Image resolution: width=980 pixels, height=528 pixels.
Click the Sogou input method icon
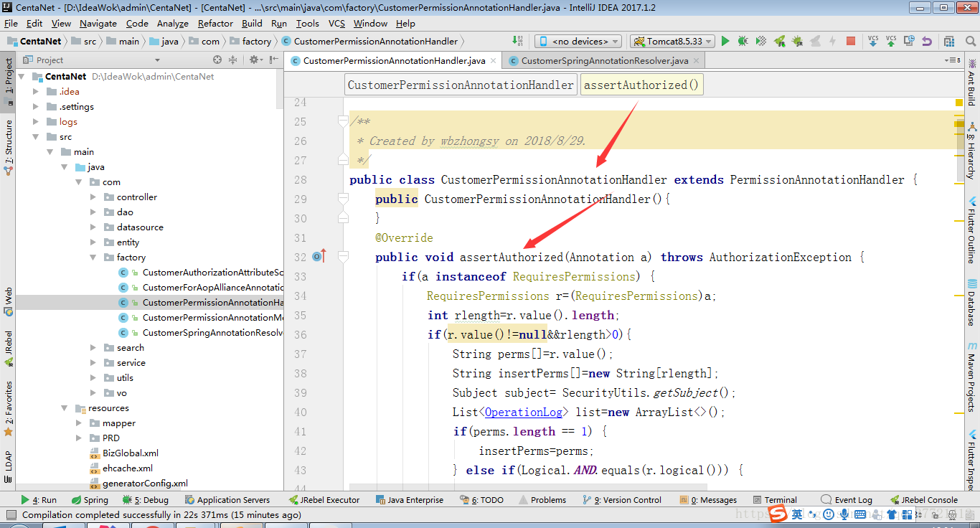pos(778,514)
